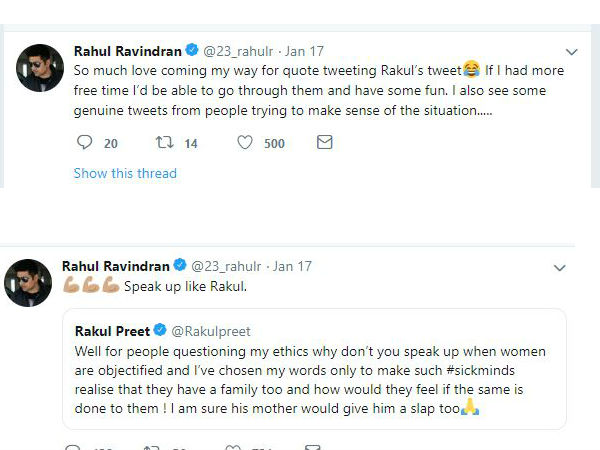Open the Jan 17 timestamp on second tweet
This screenshot has width=600, height=450.
[x=292, y=266]
